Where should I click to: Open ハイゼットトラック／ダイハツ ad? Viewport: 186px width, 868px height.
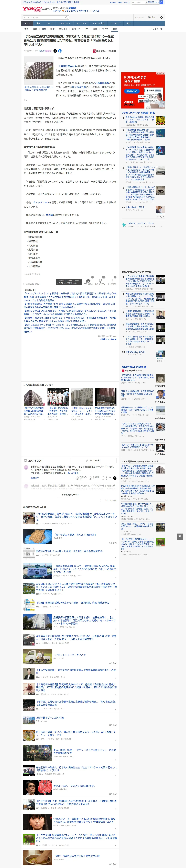[69, 655]
